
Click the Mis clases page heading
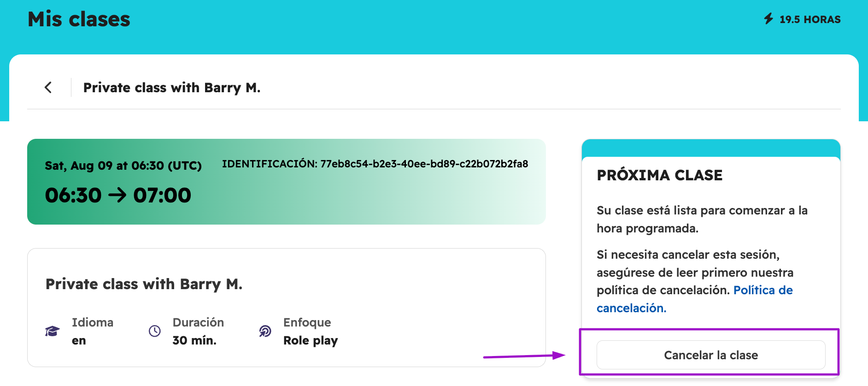pyautogui.click(x=79, y=19)
